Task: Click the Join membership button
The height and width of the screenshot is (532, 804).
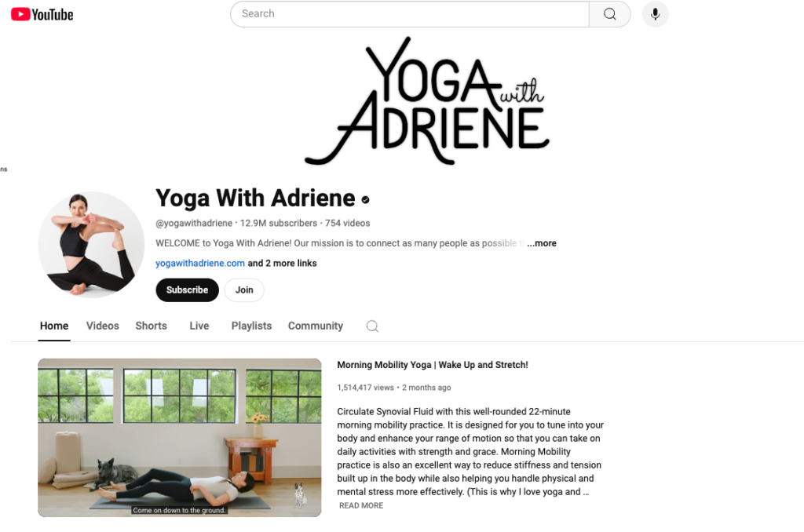Action: 244,290
